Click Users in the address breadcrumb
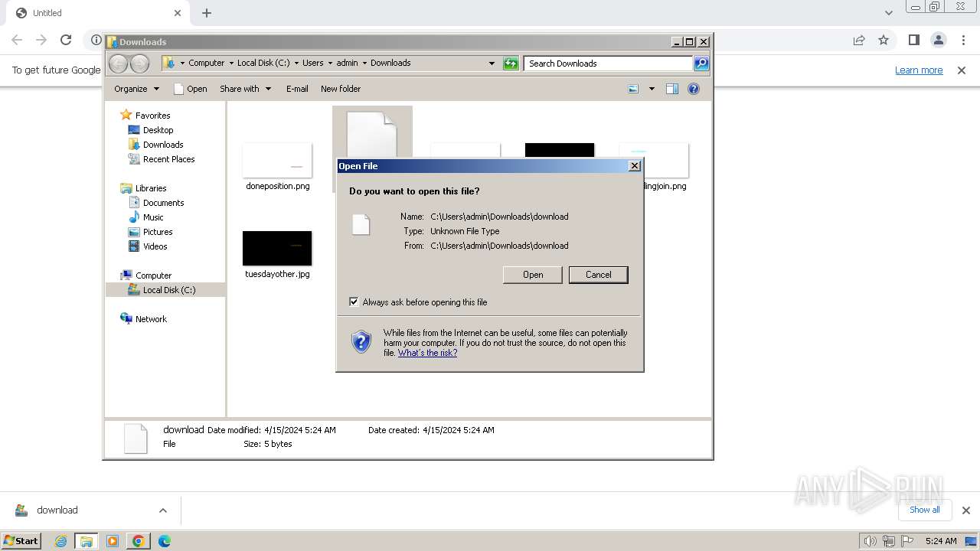Viewport: 980px width, 551px height. click(x=312, y=64)
